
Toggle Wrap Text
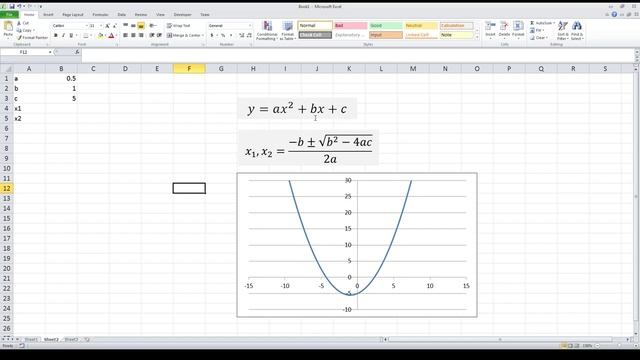pos(178,26)
